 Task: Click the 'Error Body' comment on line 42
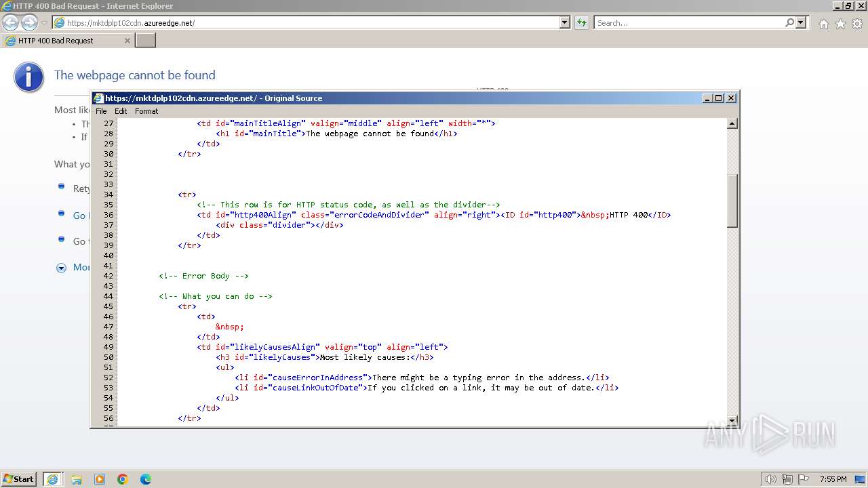click(x=203, y=276)
